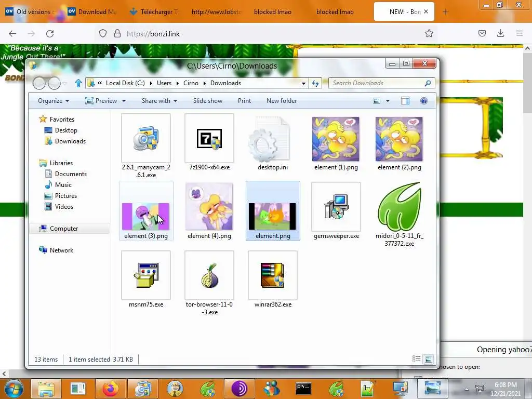Start the Slide show
The width and height of the screenshot is (532, 399).
click(x=208, y=101)
